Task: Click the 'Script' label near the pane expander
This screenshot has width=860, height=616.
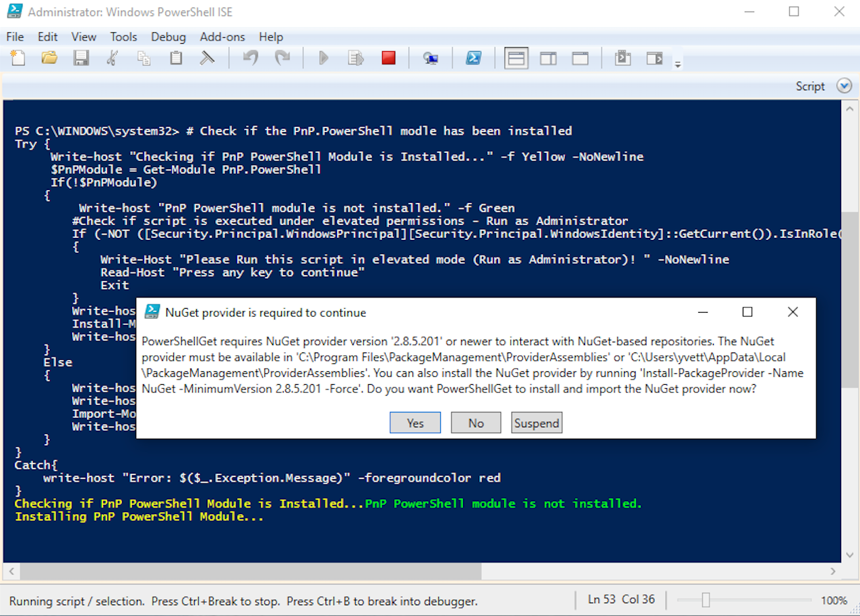Action: (x=809, y=86)
